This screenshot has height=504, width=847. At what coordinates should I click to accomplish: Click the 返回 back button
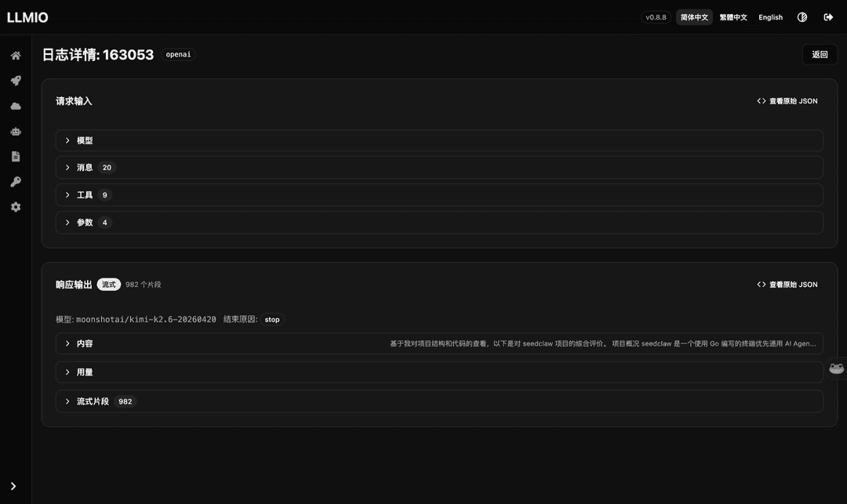point(820,55)
